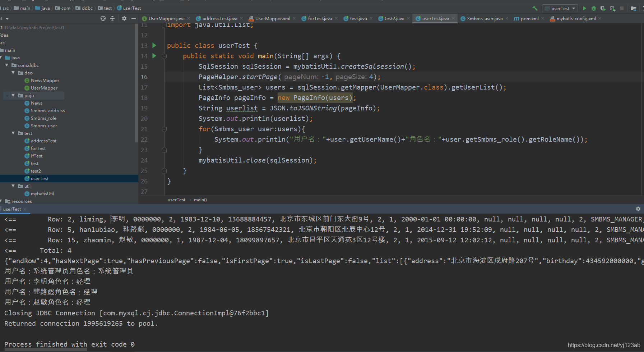Collapse the com.ddbc package

click(x=7, y=65)
